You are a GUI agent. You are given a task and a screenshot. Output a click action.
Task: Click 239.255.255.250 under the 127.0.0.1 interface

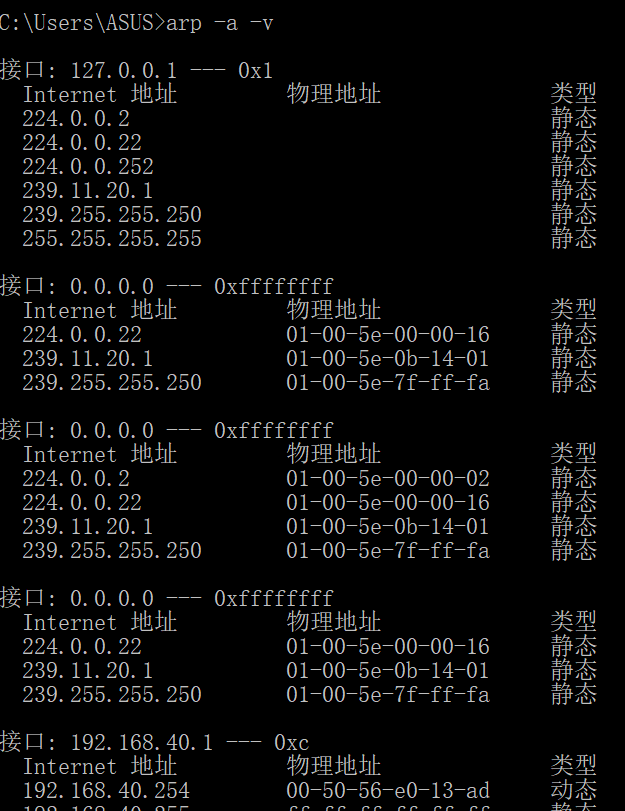[x=112, y=214]
